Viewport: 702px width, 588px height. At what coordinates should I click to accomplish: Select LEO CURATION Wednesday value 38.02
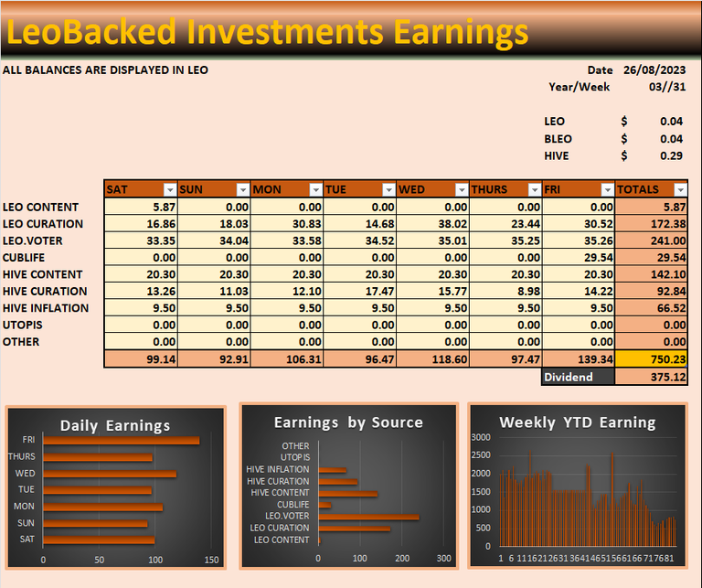click(x=433, y=223)
